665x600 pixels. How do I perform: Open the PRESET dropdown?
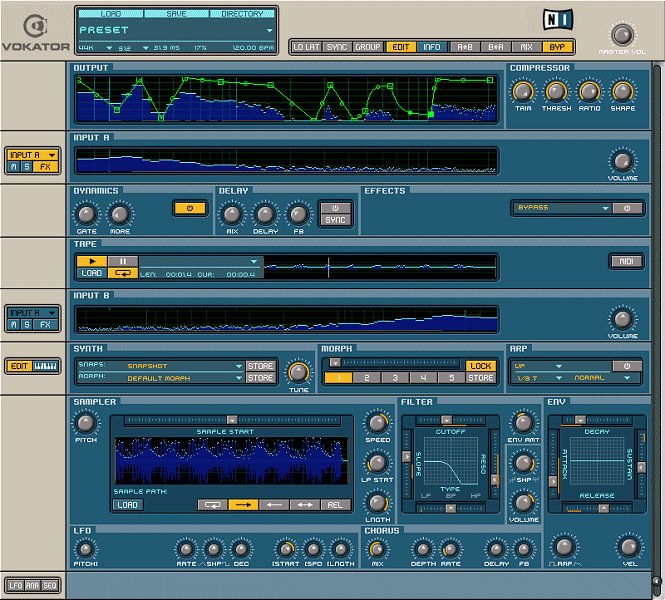(x=269, y=31)
